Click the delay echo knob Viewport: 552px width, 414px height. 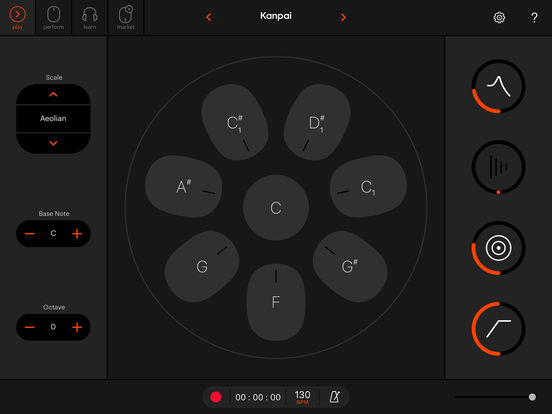pos(498,167)
